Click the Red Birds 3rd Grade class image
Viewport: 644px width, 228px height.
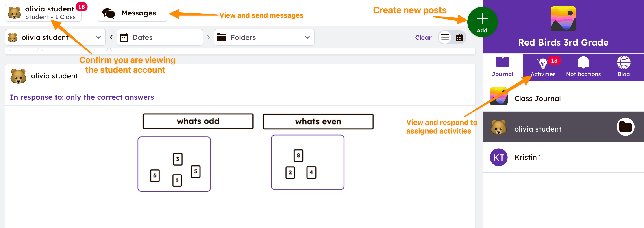click(x=563, y=19)
